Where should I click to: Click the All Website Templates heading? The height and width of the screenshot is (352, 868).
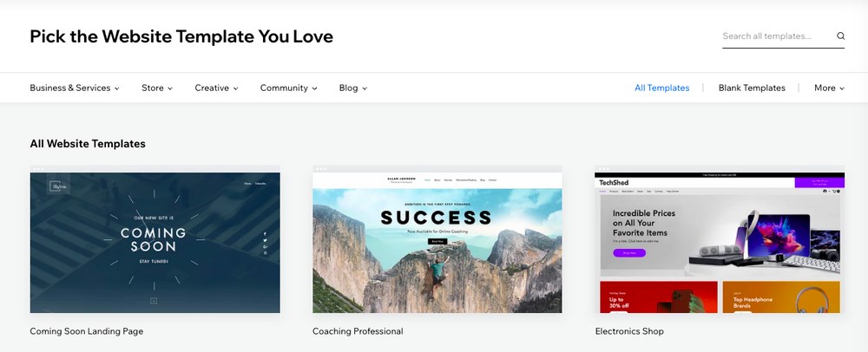point(88,144)
